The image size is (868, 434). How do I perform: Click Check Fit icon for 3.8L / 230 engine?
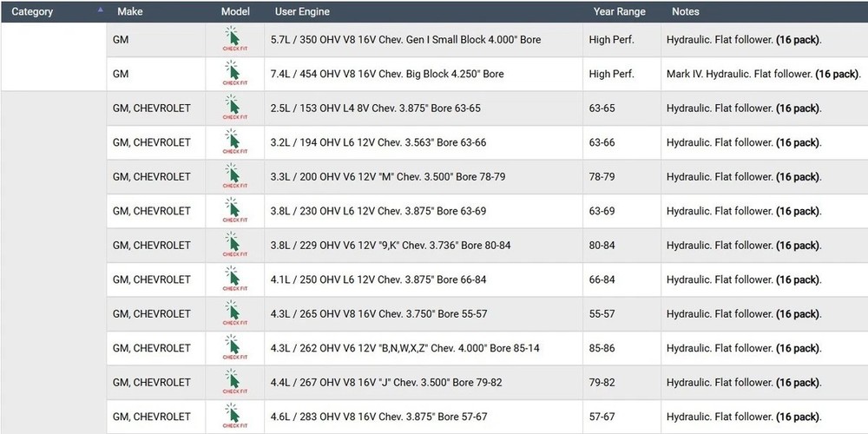[x=232, y=211]
